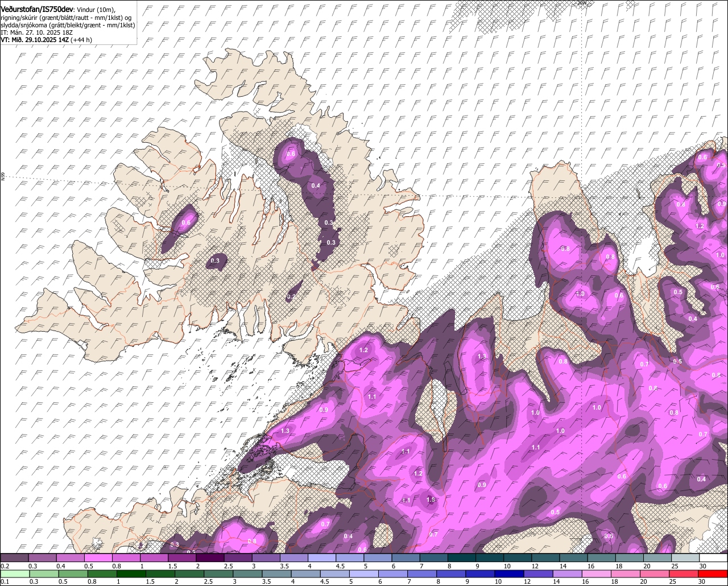This screenshot has height=586, width=728.
Task: Pick the pale green 0.1 swatch in lower legend row
Action: [15, 574]
